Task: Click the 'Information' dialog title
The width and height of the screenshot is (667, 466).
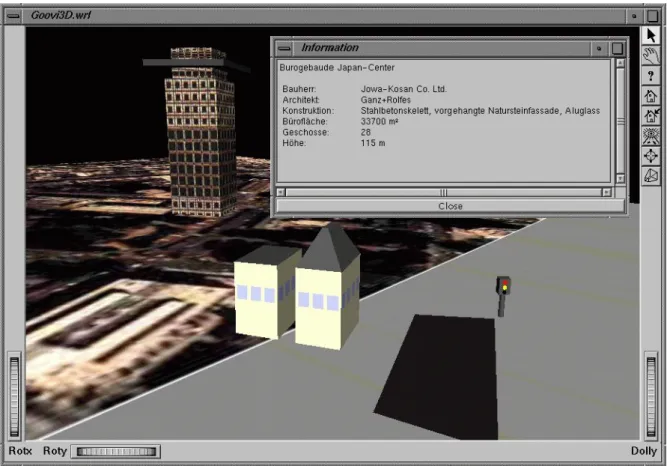Action: click(x=330, y=48)
